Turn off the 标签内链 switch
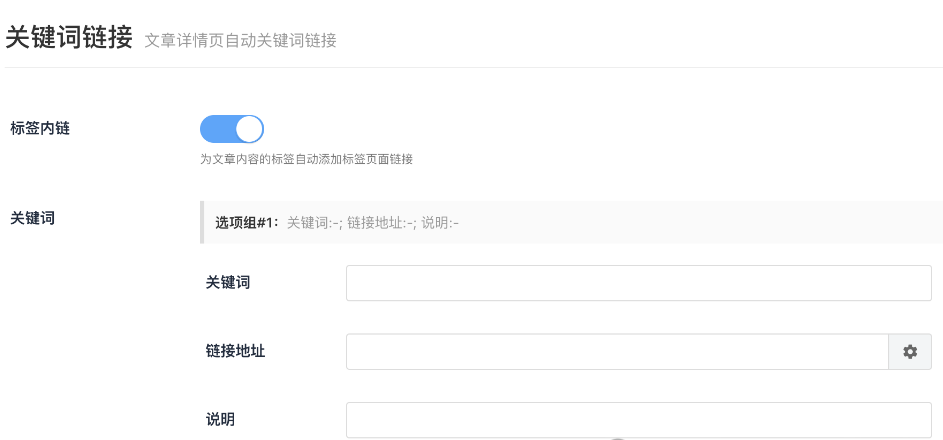Image resolution: width=943 pixels, height=440 pixels. (x=232, y=129)
